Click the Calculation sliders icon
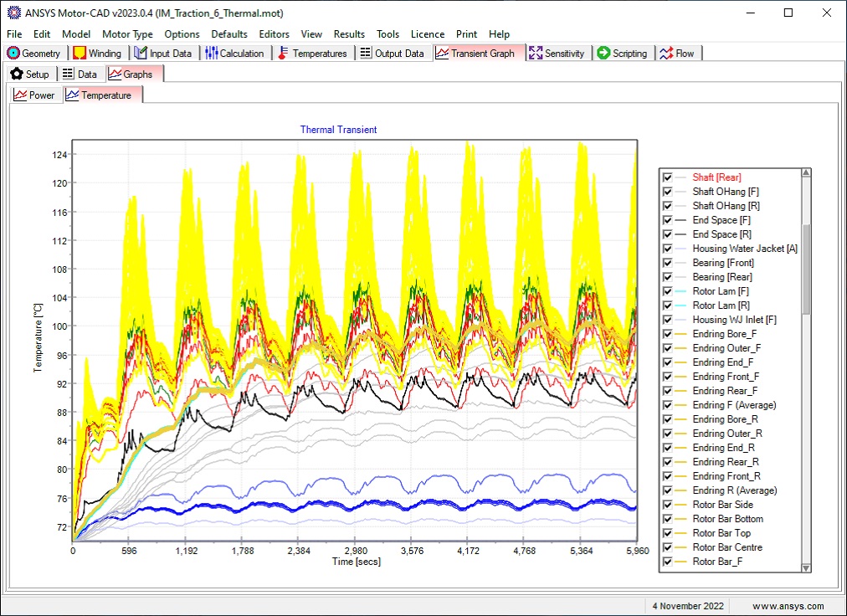The height and width of the screenshot is (616, 847). 211,53
